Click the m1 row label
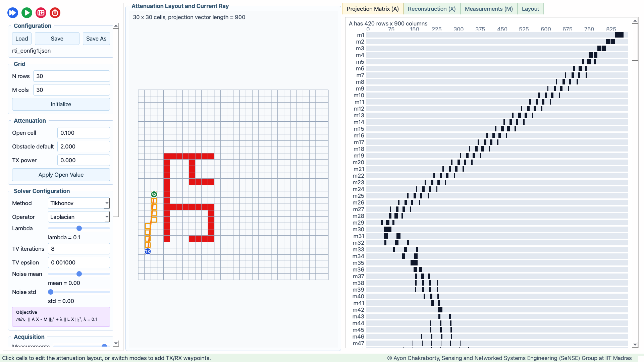This screenshot has height=362, width=644. coord(361,35)
